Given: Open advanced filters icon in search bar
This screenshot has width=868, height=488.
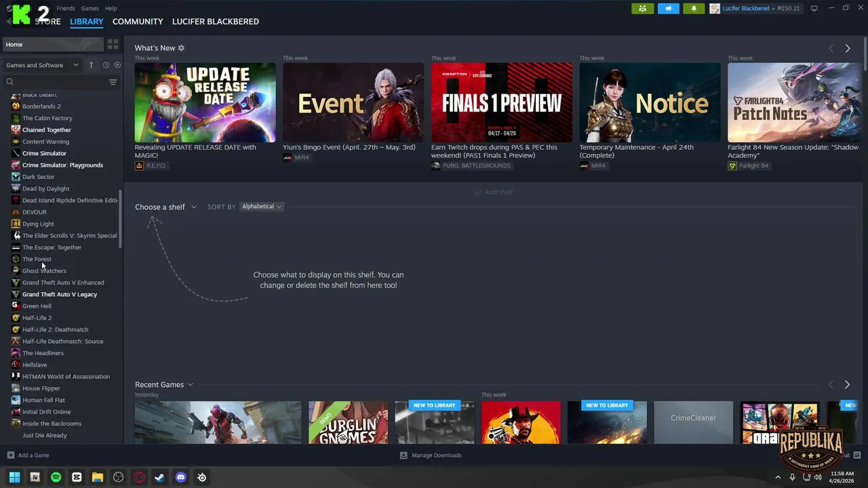Looking at the screenshot, I should click(113, 82).
